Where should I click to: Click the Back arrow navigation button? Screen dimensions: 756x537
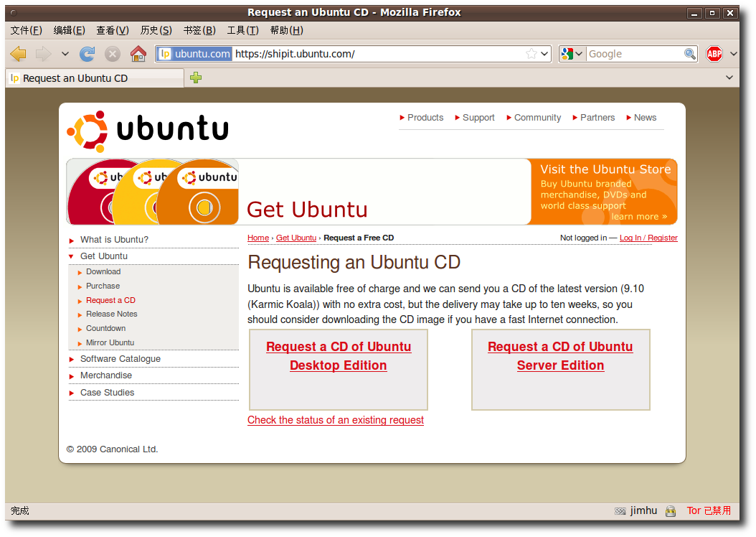(19, 54)
